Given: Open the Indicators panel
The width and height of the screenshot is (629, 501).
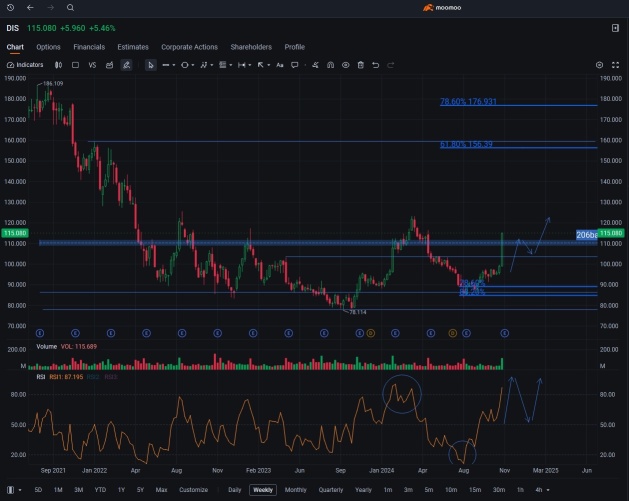Looking at the screenshot, I should 25,65.
